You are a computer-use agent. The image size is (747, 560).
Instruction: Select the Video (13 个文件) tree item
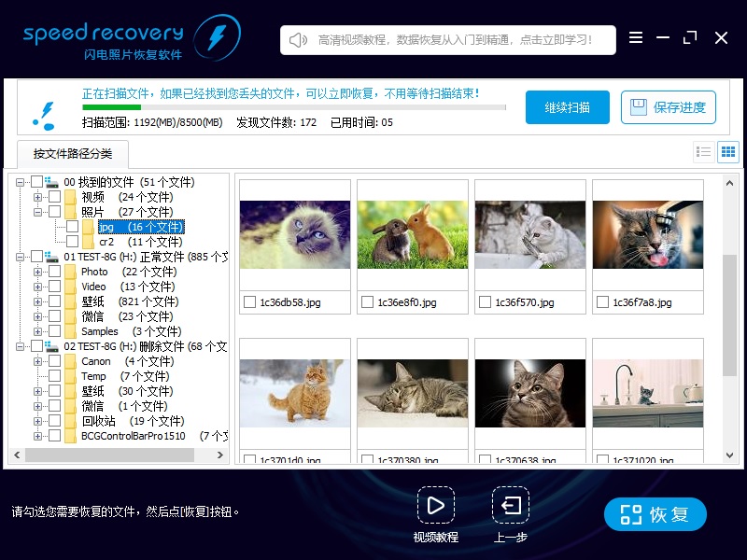click(128, 287)
